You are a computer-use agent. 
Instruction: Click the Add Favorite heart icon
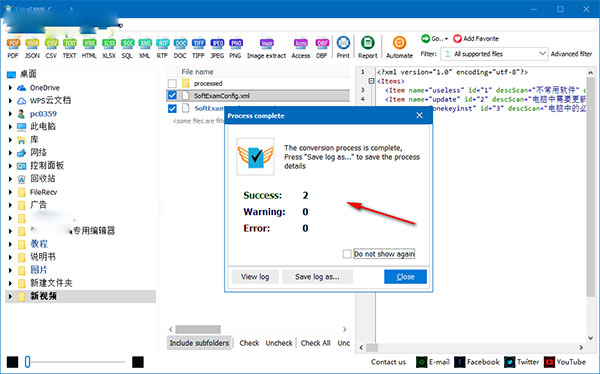click(x=457, y=39)
